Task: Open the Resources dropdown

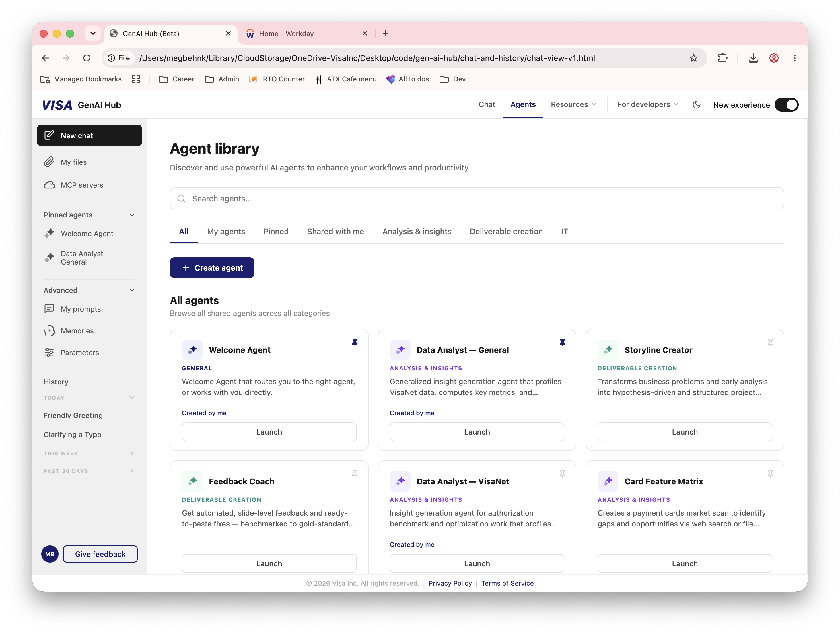Action: point(573,104)
